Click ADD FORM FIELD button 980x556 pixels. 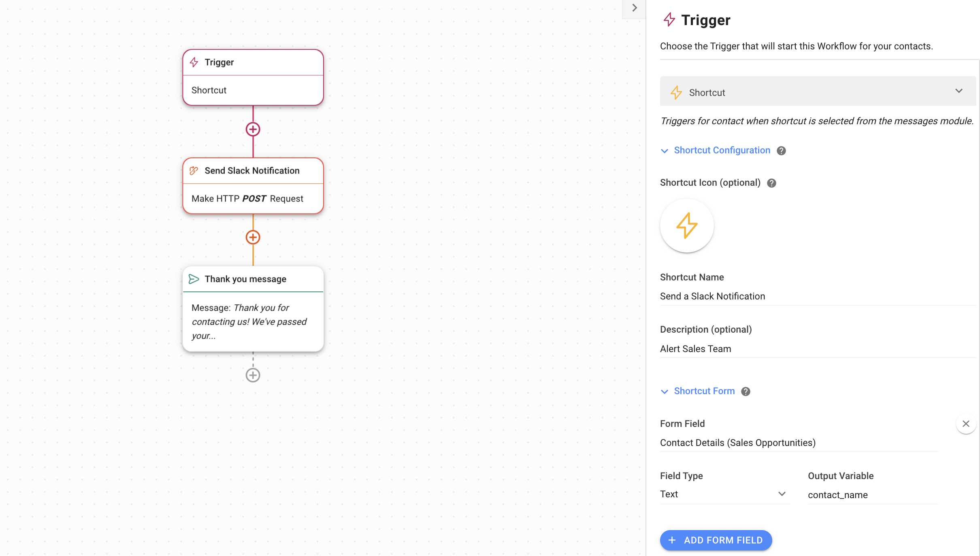[716, 540]
